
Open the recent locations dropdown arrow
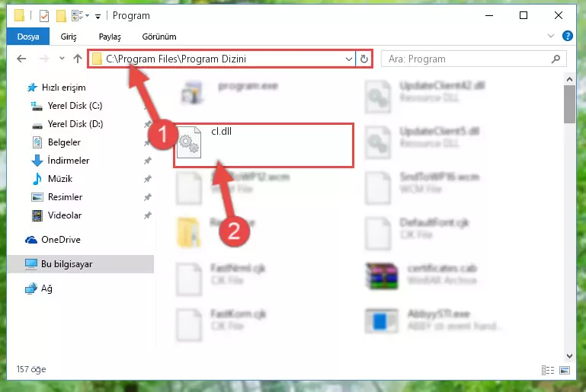tap(62, 59)
